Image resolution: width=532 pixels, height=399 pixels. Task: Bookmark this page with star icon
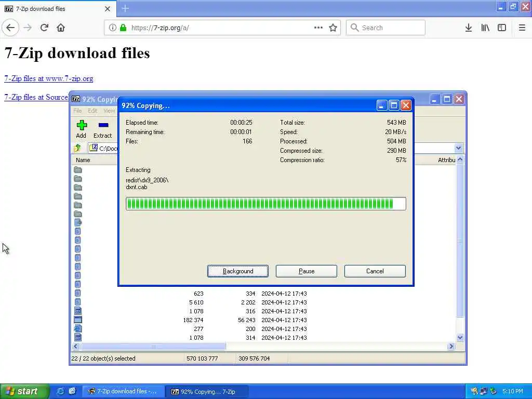coord(333,28)
